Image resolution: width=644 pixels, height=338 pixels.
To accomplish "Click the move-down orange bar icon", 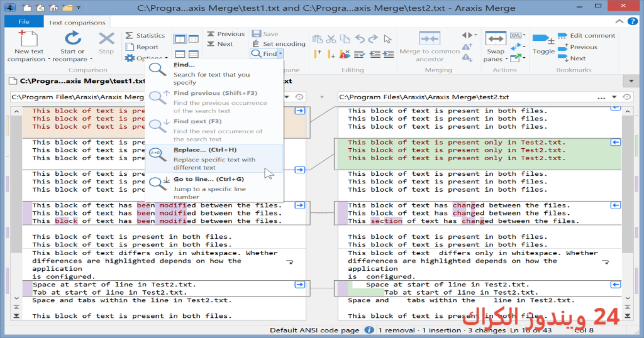I will [331, 54].
